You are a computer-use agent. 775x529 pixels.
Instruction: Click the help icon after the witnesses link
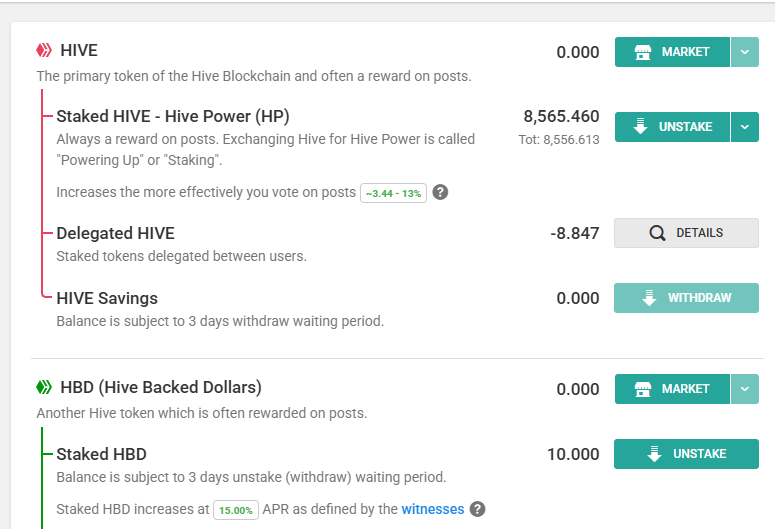pyautogui.click(x=478, y=509)
